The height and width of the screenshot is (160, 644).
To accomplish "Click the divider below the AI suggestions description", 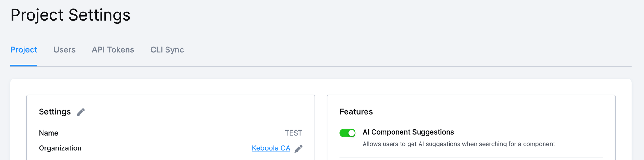I will 471,157.
